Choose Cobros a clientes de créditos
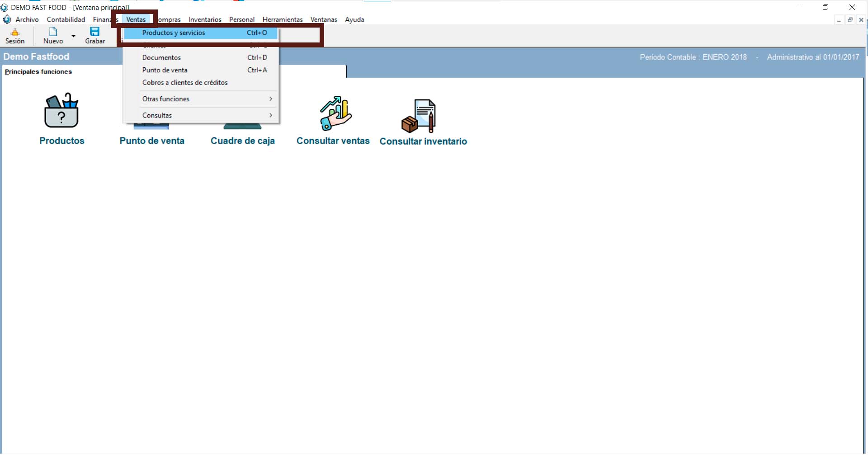This screenshot has width=868, height=455. 185,83
